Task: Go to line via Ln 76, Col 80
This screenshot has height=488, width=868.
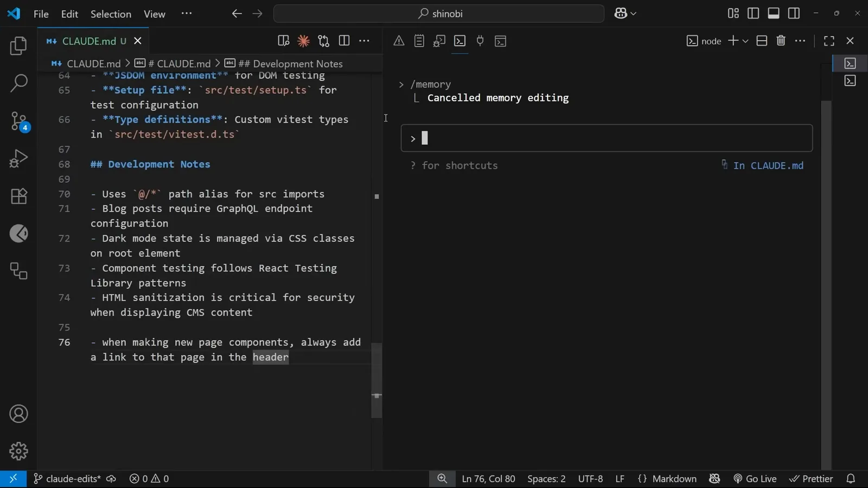Action: click(488, 479)
